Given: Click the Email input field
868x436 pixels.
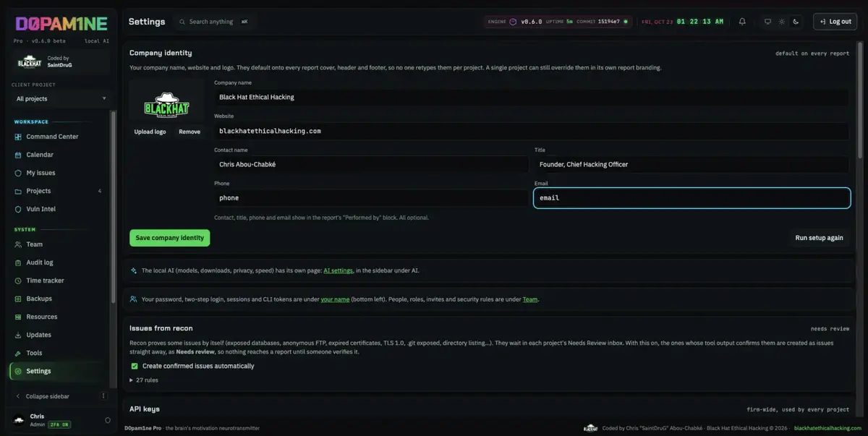Looking at the screenshot, I should pyautogui.click(x=692, y=198).
